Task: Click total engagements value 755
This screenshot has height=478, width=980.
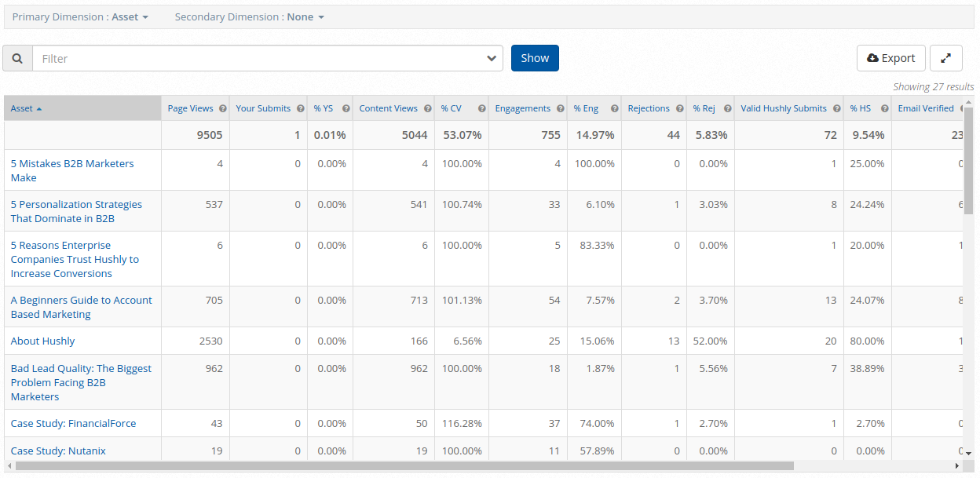Action: (x=550, y=135)
